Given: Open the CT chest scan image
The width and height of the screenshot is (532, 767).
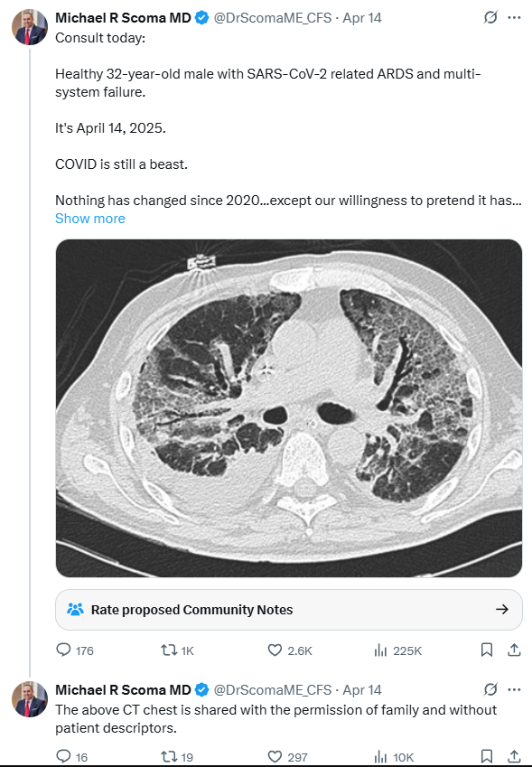Looking at the screenshot, I should [289, 408].
